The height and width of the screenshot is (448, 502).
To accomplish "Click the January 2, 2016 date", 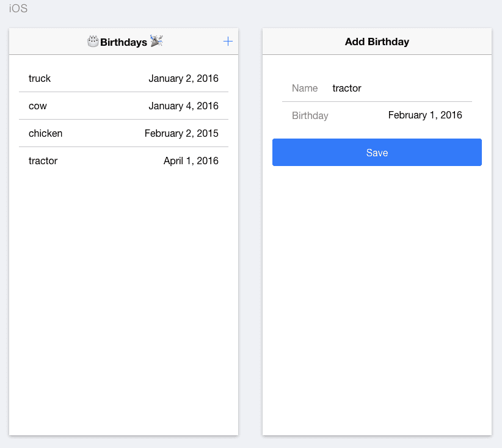I will tap(183, 78).
